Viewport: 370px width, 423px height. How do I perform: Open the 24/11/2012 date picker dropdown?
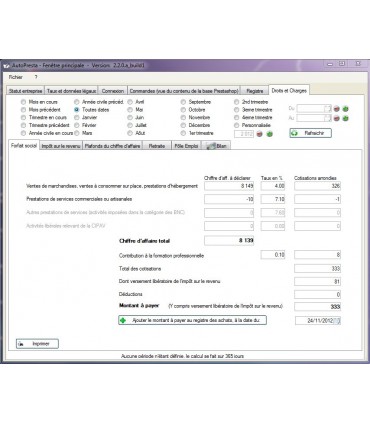(337, 321)
